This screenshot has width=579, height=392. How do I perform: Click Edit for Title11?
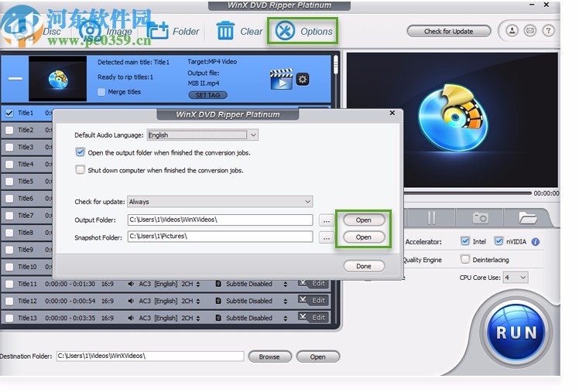coord(313,284)
